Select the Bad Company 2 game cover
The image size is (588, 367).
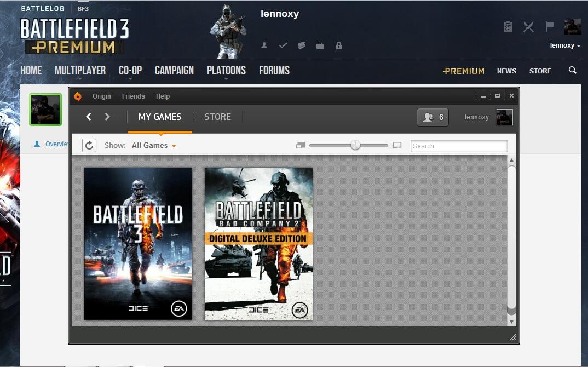click(258, 244)
